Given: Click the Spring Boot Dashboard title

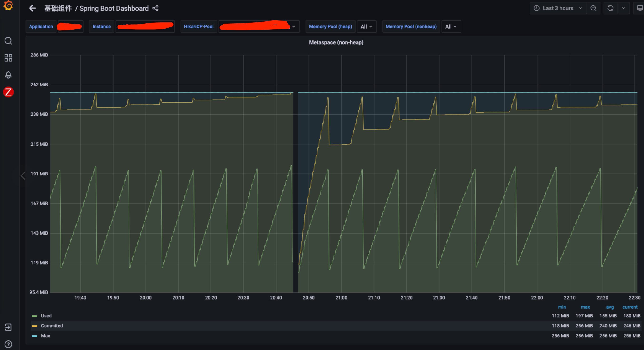Looking at the screenshot, I should coord(114,8).
